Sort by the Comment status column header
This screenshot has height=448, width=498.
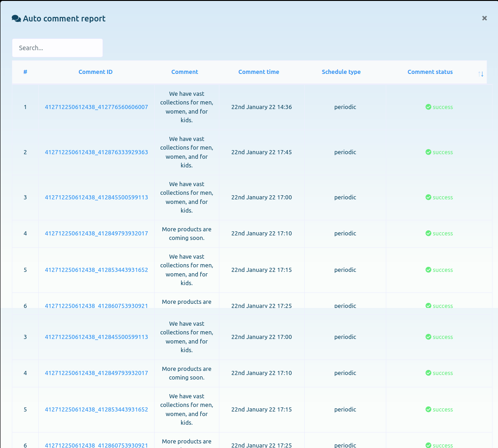(430, 72)
